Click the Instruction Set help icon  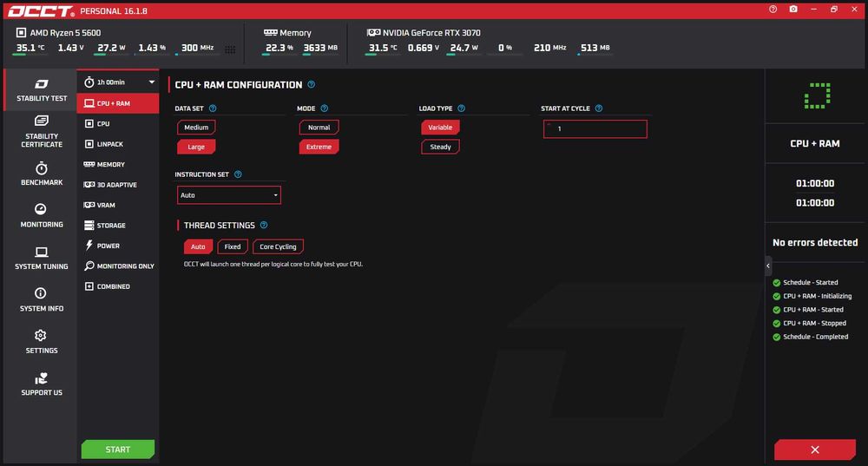click(238, 174)
